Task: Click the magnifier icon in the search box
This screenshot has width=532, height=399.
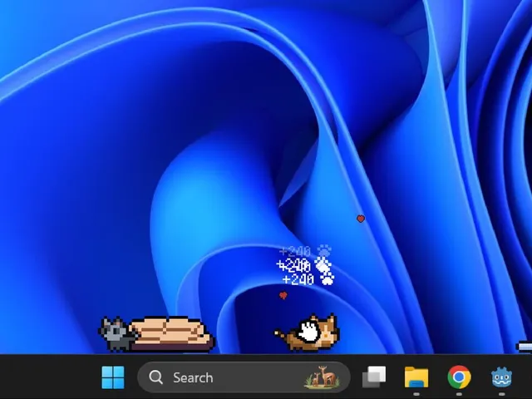Action: 156,377
